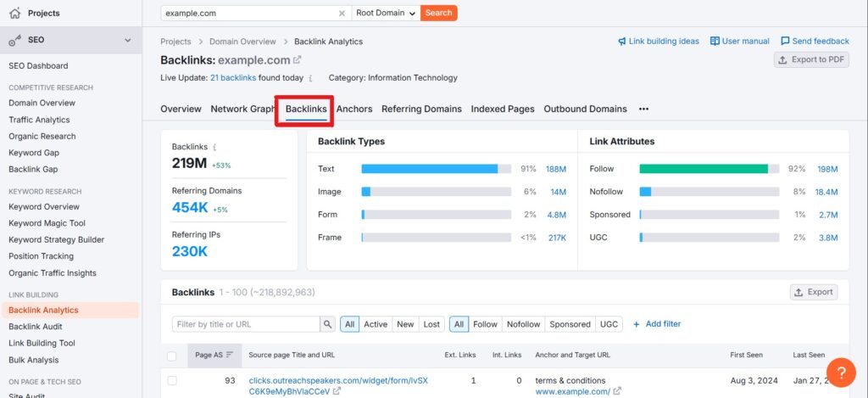868x398 pixels.
Task: Open the clicks.outreachspeakers.com source URL
Action: pos(338,386)
